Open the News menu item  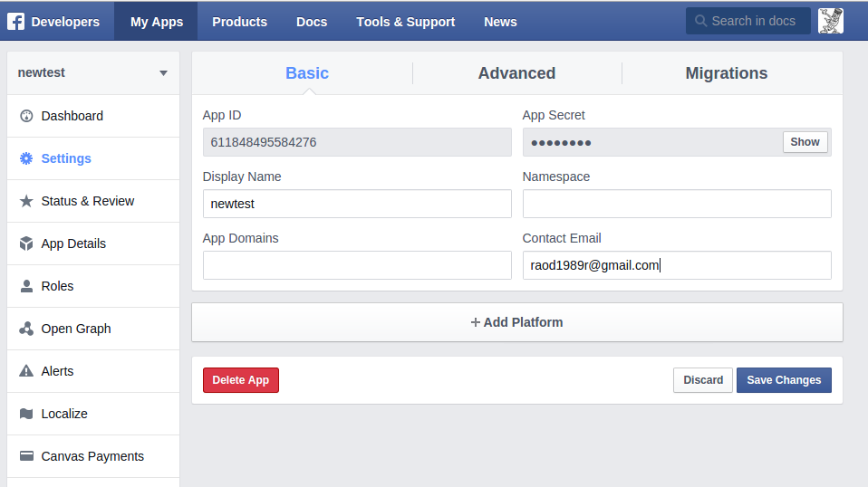point(500,22)
